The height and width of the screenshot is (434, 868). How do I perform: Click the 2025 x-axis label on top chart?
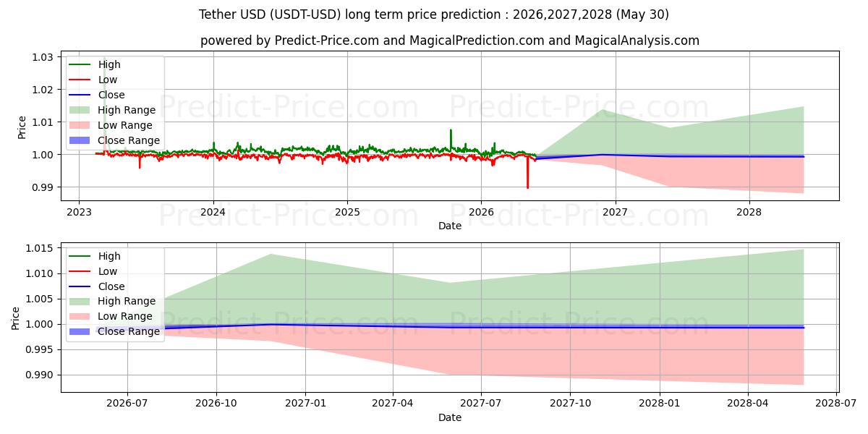pyautogui.click(x=347, y=213)
